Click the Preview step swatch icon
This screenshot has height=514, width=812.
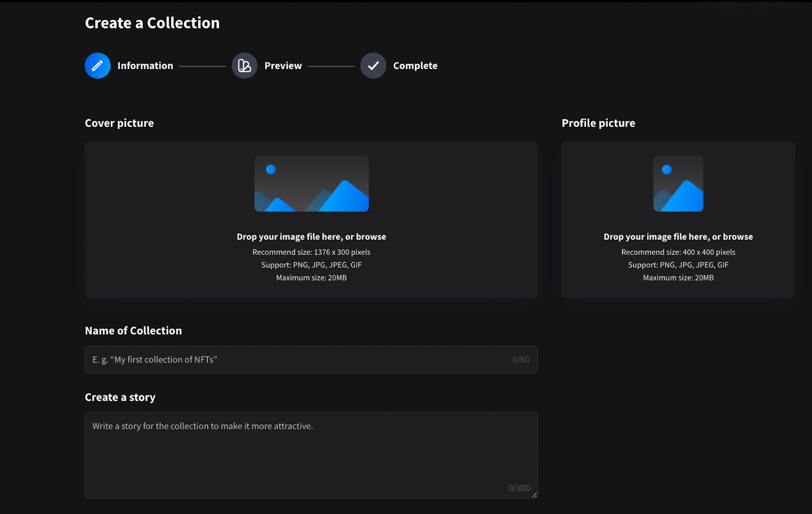click(245, 66)
